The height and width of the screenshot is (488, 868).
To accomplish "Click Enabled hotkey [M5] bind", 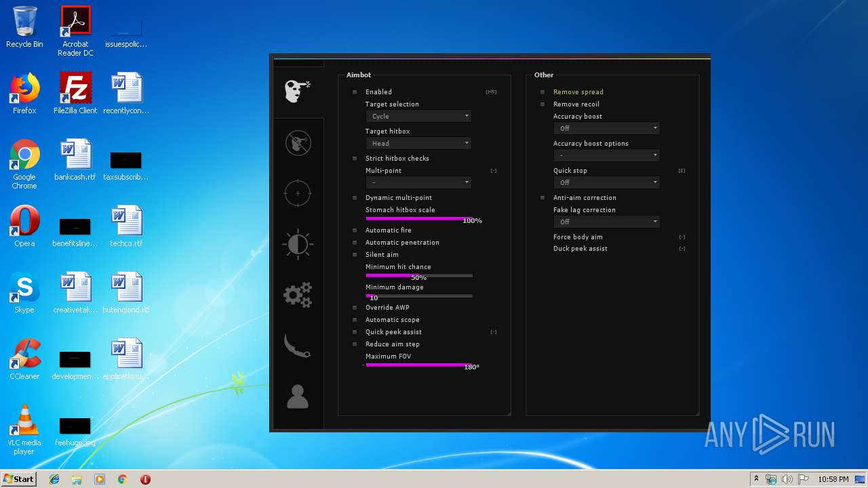I will (491, 92).
